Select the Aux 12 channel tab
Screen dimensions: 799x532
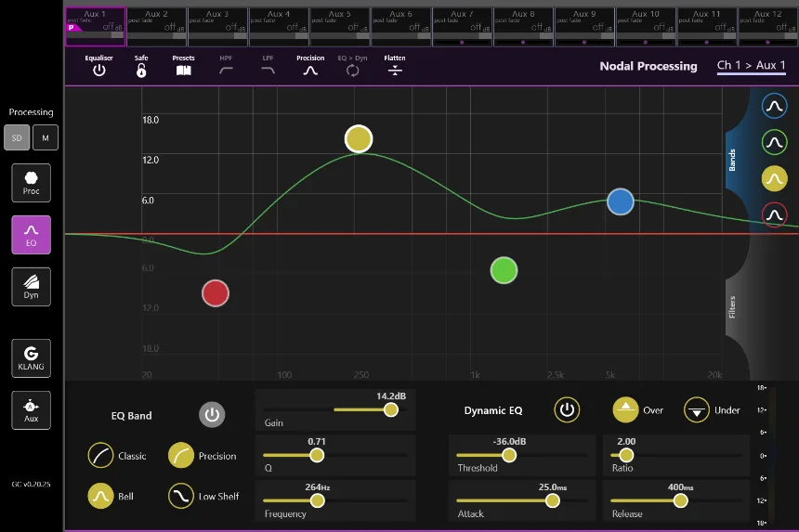pos(768,27)
